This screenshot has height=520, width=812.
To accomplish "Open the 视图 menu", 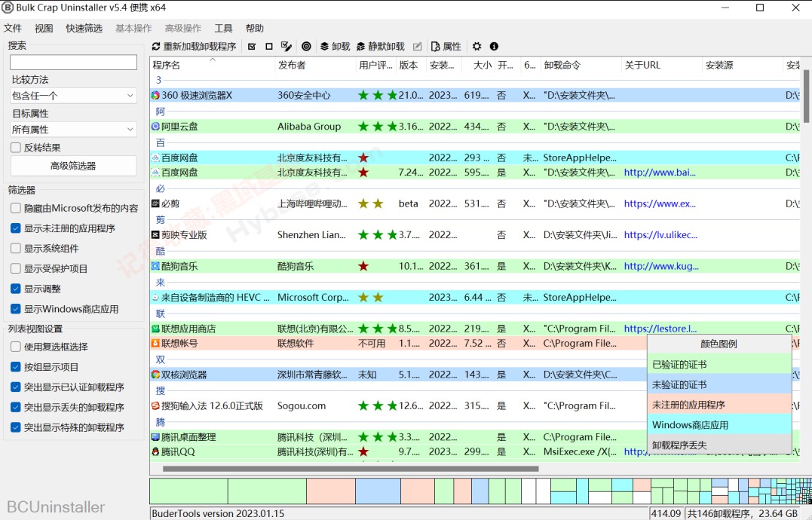I will pyautogui.click(x=44, y=29).
